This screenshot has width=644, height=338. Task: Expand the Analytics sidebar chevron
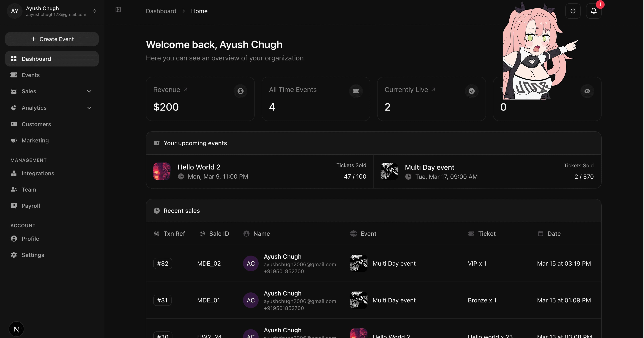pos(89,108)
